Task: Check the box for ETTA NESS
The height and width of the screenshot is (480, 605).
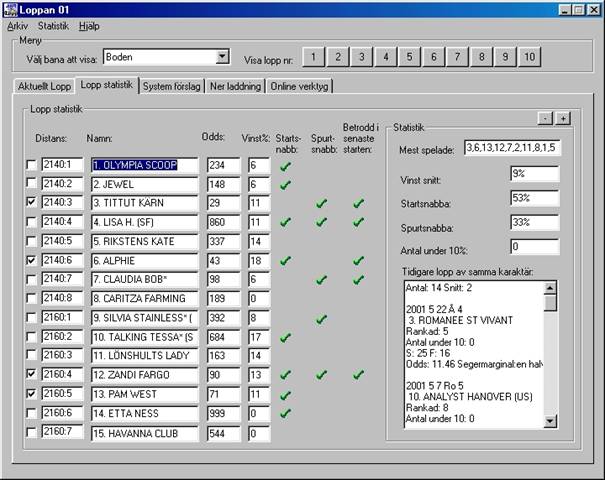Action: pyautogui.click(x=31, y=413)
